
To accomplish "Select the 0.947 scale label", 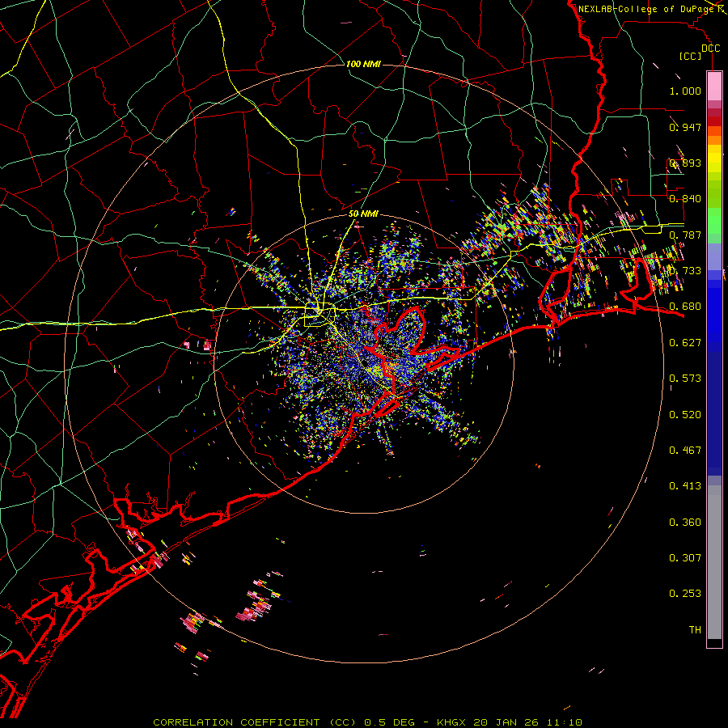I will [x=685, y=127].
